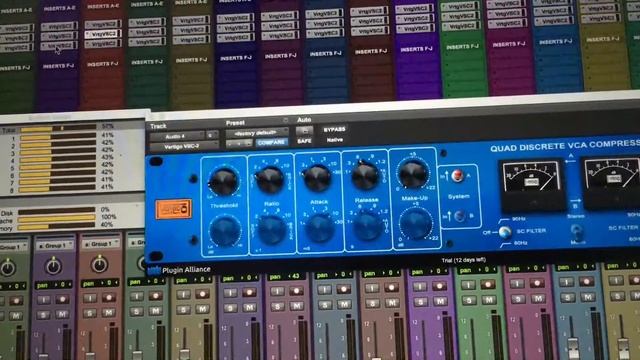Click pan knob on salmon Group 1 strip
Viewport: 640px width, 360px height.
pos(99,264)
